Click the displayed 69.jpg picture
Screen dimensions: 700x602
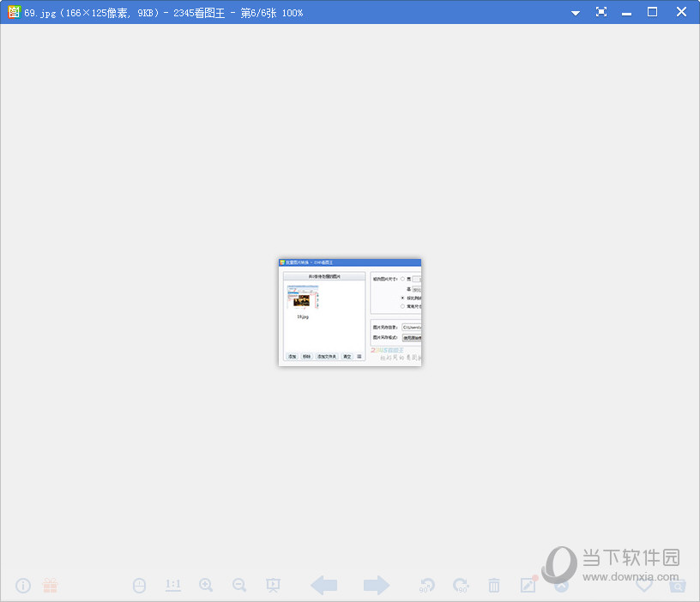click(350, 312)
